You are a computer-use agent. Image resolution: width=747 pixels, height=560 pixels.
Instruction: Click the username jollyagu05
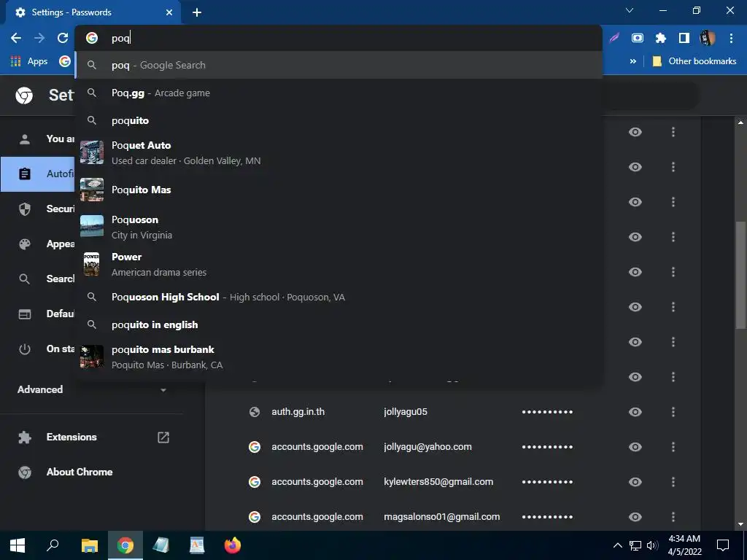coord(406,412)
